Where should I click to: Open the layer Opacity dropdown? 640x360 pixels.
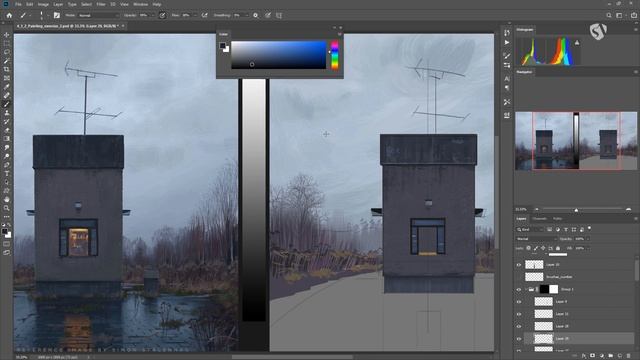587,239
